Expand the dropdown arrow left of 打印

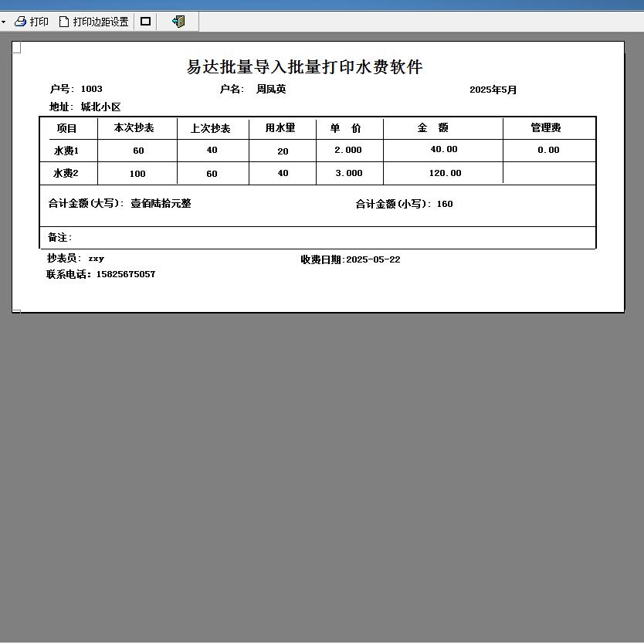click(x=3, y=22)
